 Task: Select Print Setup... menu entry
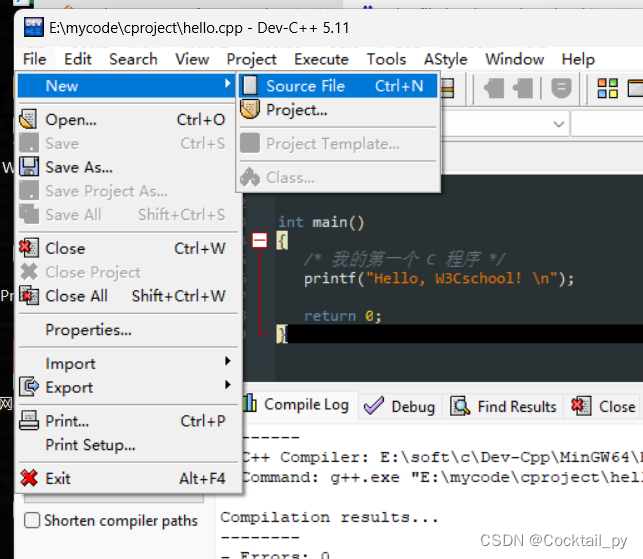[x=128, y=445]
